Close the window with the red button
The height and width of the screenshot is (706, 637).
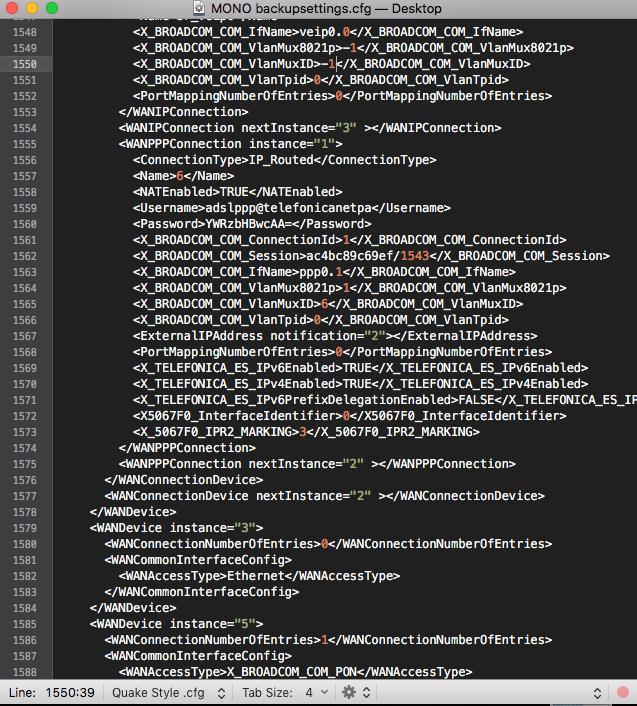pyautogui.click(x=12, y=8)
